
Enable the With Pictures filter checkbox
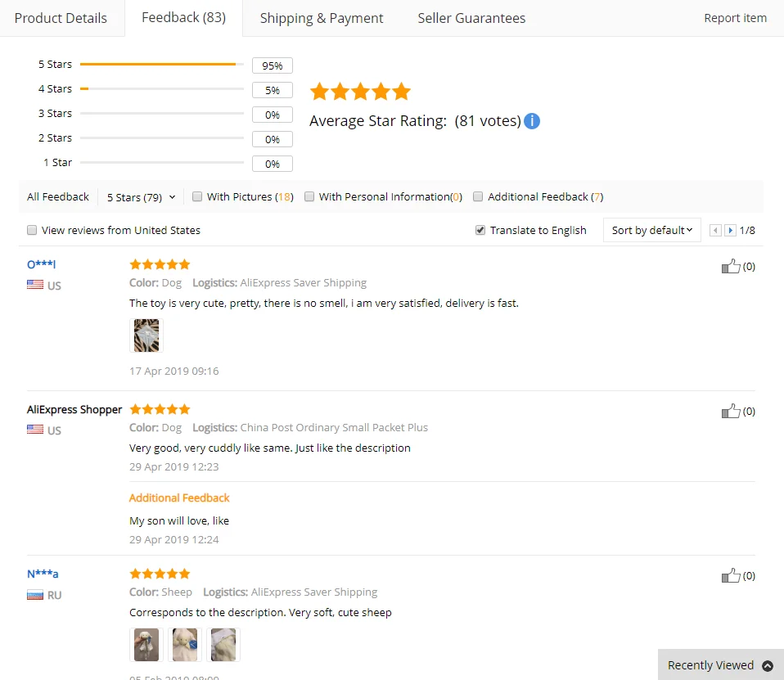197,196
